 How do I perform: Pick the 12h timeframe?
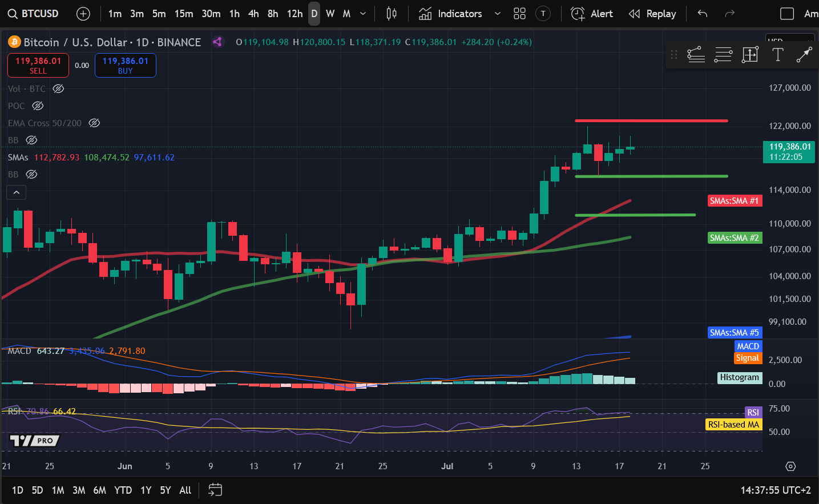[x=294, y=14]
